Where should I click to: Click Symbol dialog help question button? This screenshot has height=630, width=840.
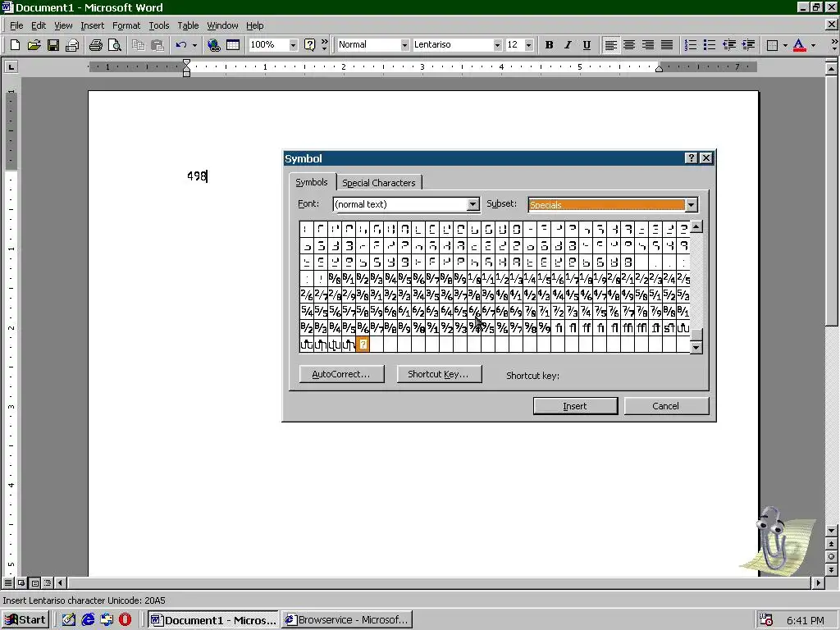(x=691, y=158)
